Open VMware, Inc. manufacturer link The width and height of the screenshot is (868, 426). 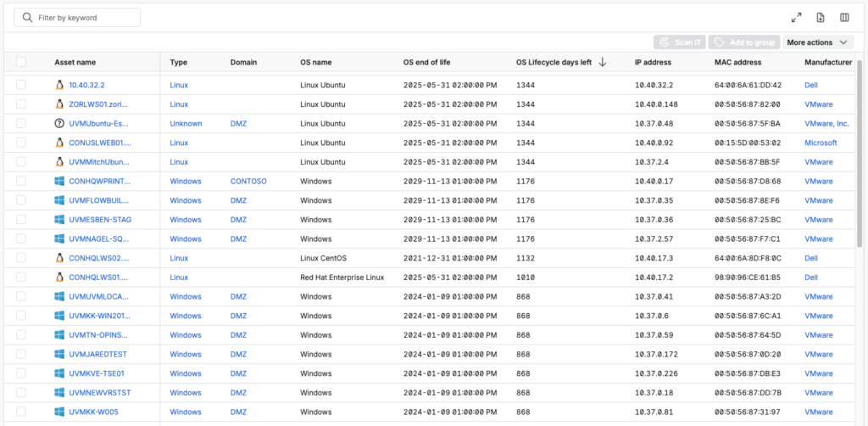click(x=826, y=124)
